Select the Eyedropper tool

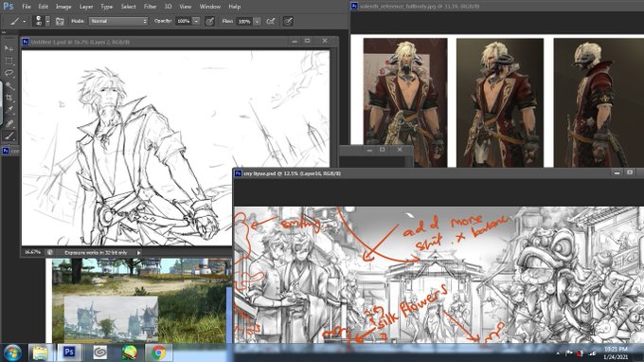tap(9, 110)
